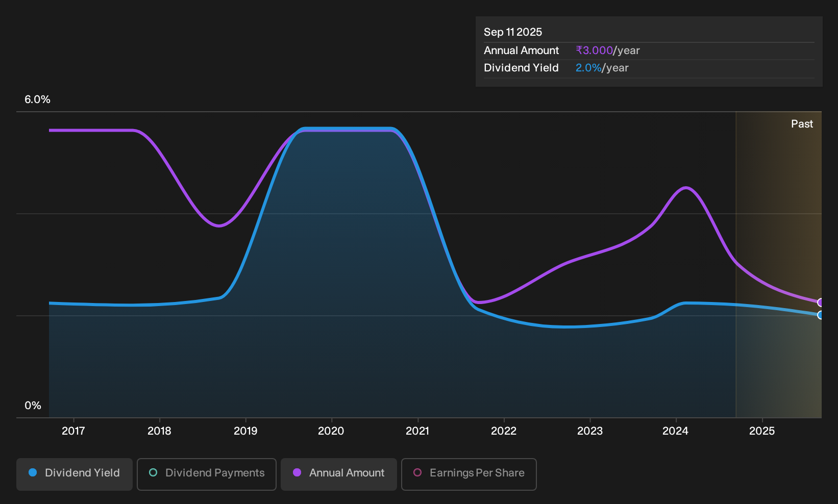Click the Sep 11 2025 tooltip date
838x504 pixels.
coord(513,32)
